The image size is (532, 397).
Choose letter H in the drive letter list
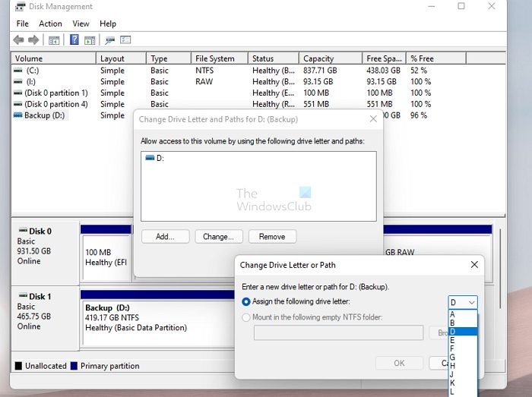463,366
